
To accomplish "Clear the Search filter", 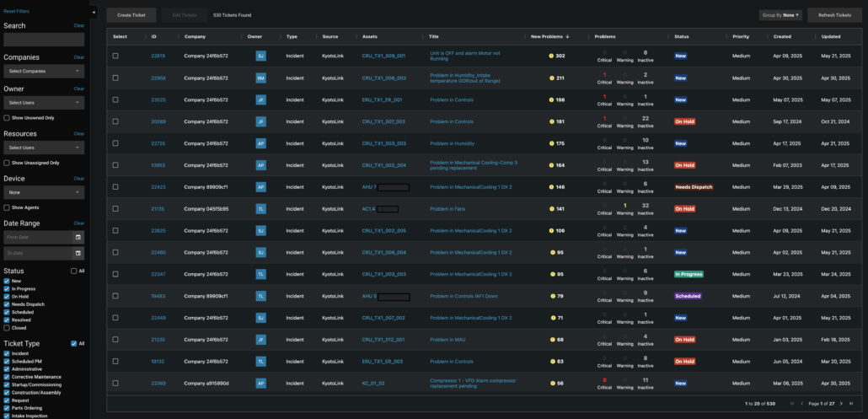I will click(x=79, y=25).
